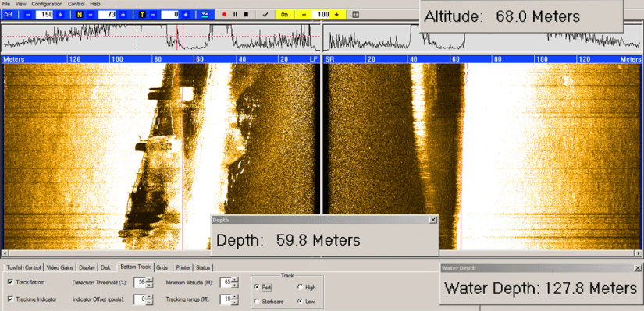Click the 73 value input field
Viewport: 644px width, 311px height.
click(107, 14)
